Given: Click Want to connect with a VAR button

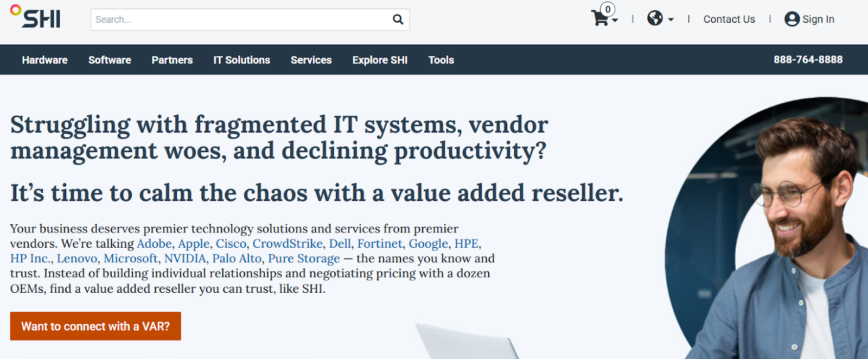Looking at the screenshot, I should pyautogui.click(x=95, y=326).
